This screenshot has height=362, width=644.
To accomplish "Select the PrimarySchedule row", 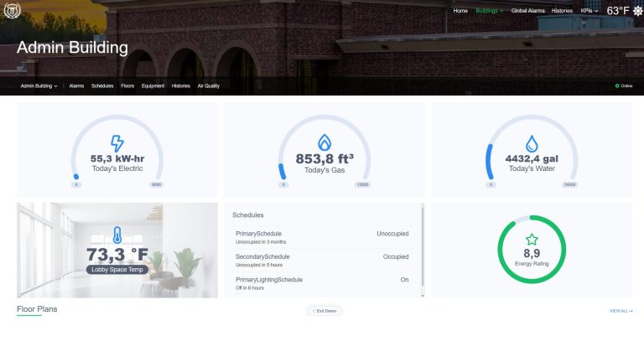I will pos(322,237).
